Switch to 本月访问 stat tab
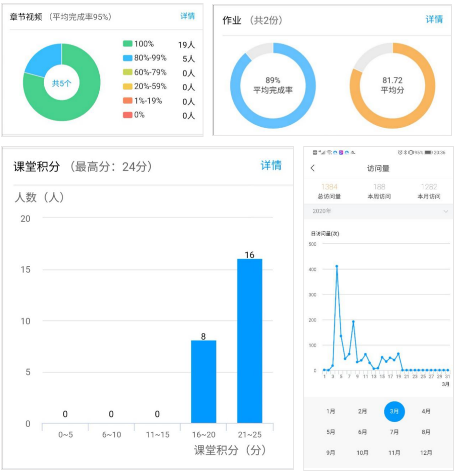This screenshot has width=455, height=476. tap(429, 191)
